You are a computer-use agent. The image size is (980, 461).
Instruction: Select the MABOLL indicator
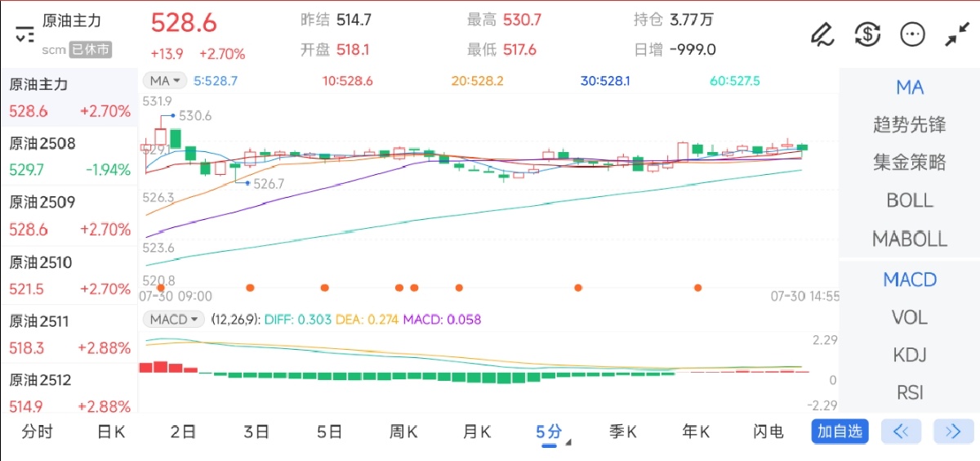[910, 239]
